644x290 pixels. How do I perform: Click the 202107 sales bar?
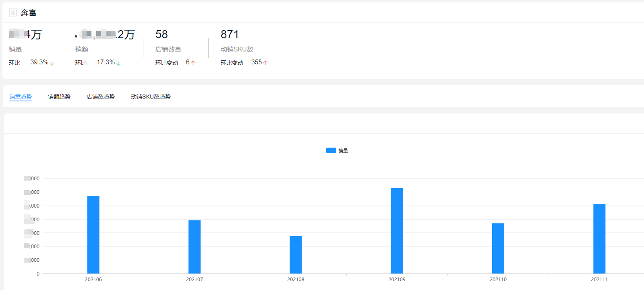195,247
